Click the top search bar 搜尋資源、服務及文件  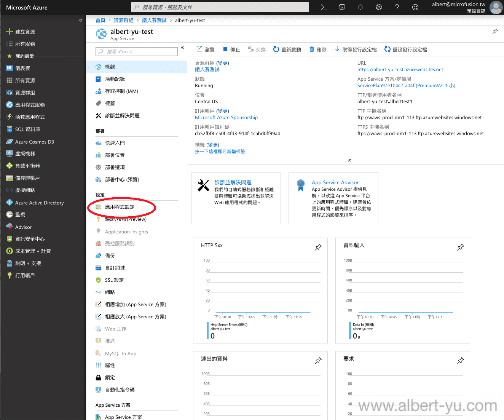pyautogui.click(x=220, y=7)
